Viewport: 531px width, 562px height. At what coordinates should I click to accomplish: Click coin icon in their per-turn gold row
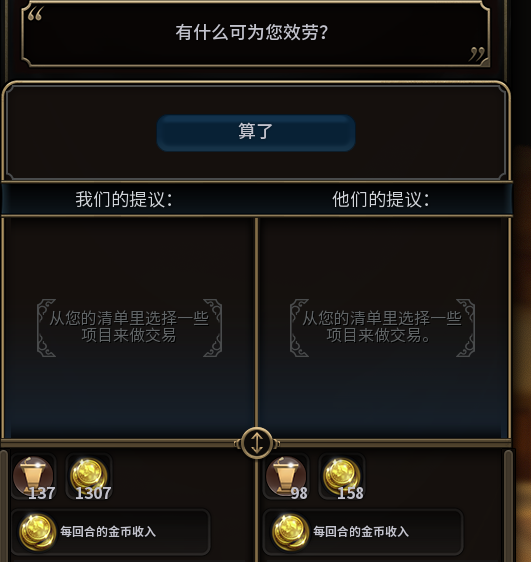pyautogui.click(x=290, y=532)
